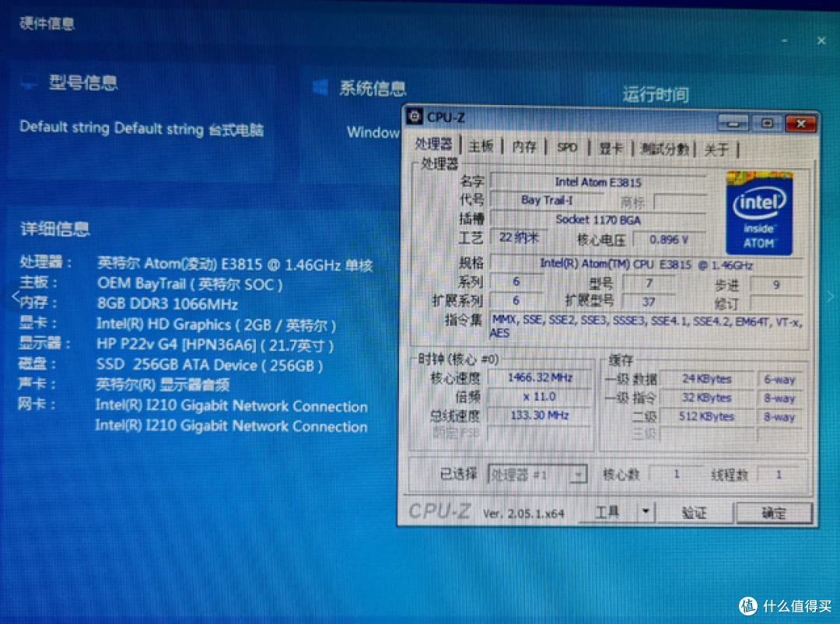The width and height of the screenshot is (840, 624).
Task: Click the core voltage value 0.896 V
Action: pyautogui.click(x=669, y=239)
